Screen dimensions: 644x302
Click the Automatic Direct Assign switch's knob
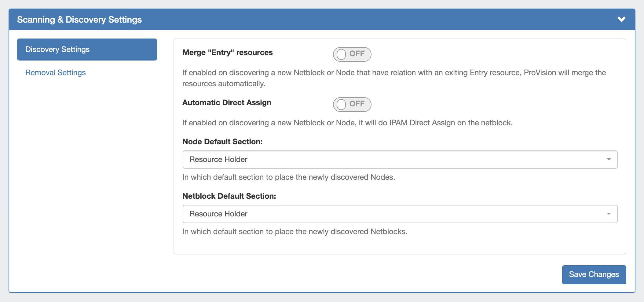point(341,105)
